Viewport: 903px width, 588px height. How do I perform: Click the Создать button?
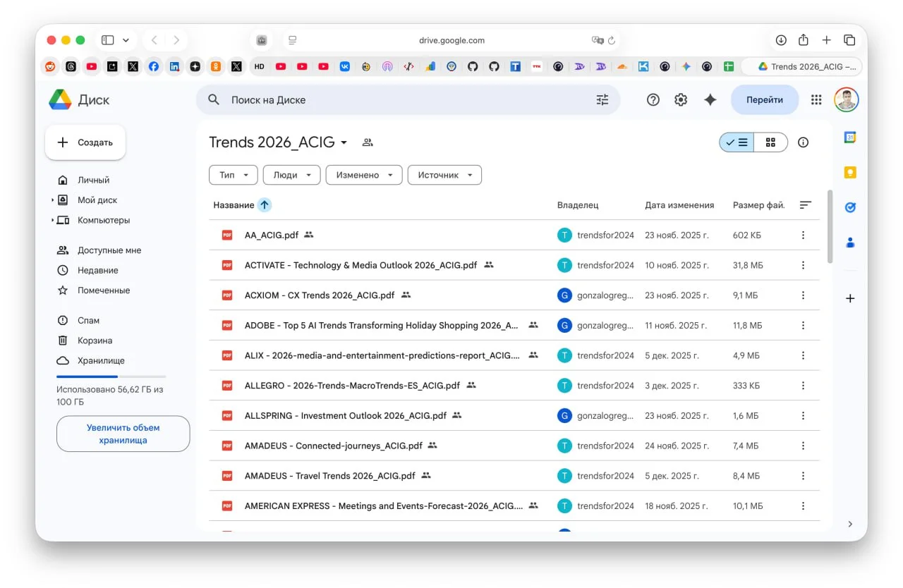coord(85,142)
